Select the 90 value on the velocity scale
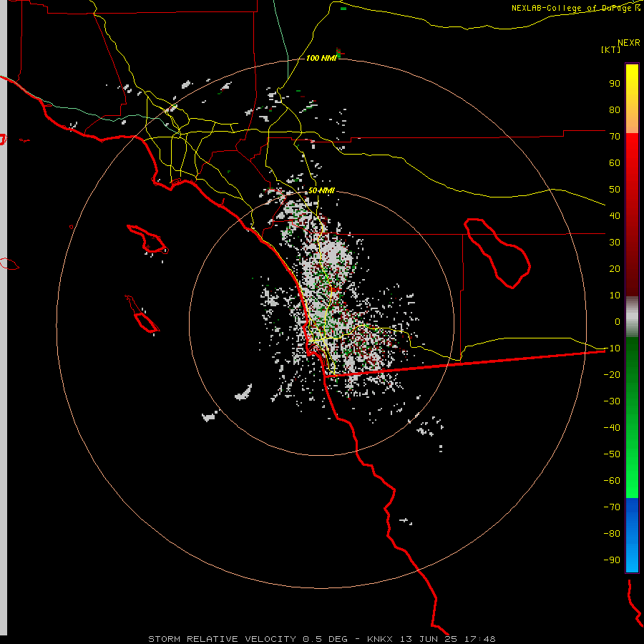Viewport: 644px width, 644px height. tap(615, 84)
